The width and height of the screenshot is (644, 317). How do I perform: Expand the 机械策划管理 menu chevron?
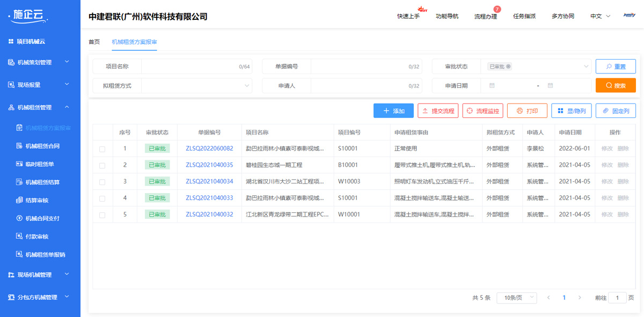(67, 62)
